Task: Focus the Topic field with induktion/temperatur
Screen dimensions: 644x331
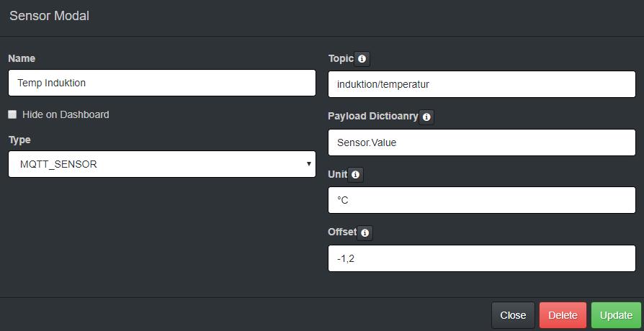Action: tap(481, 84)
